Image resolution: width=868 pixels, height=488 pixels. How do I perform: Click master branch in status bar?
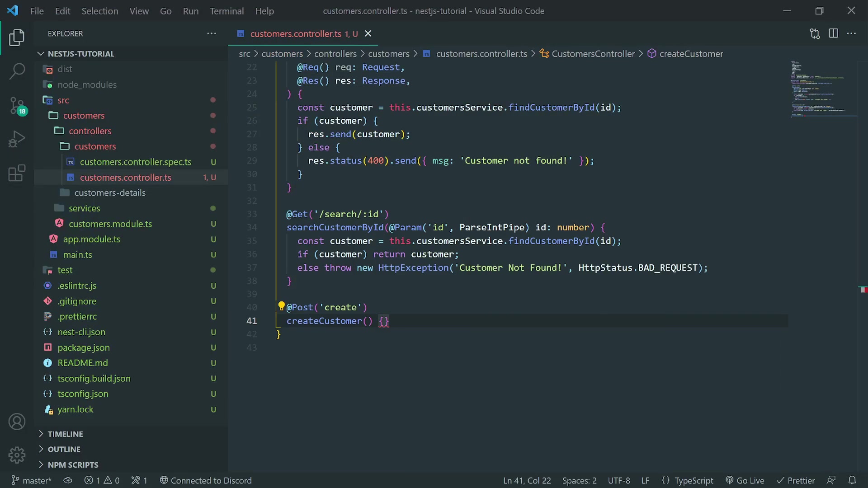[31, 480]
